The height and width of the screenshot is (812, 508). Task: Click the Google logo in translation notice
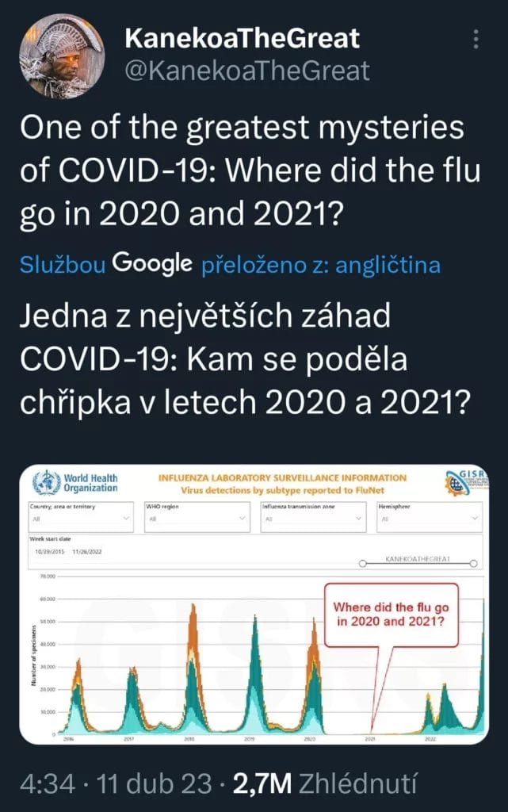152,263
